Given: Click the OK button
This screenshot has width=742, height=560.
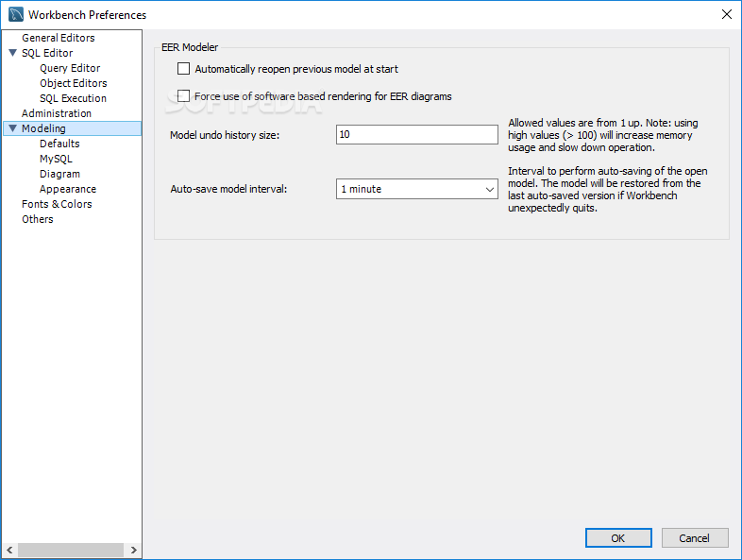Looking at the screenshot, I should point(618,538).
